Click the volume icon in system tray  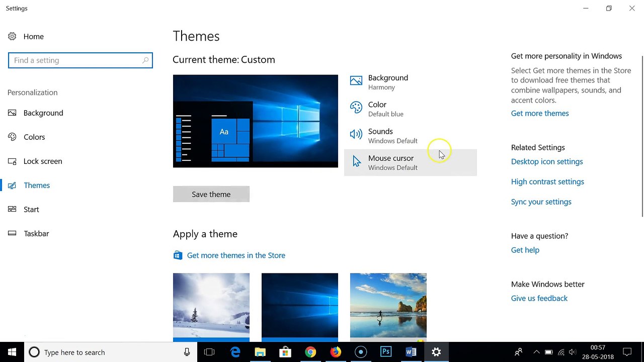[x=573, y=352]
